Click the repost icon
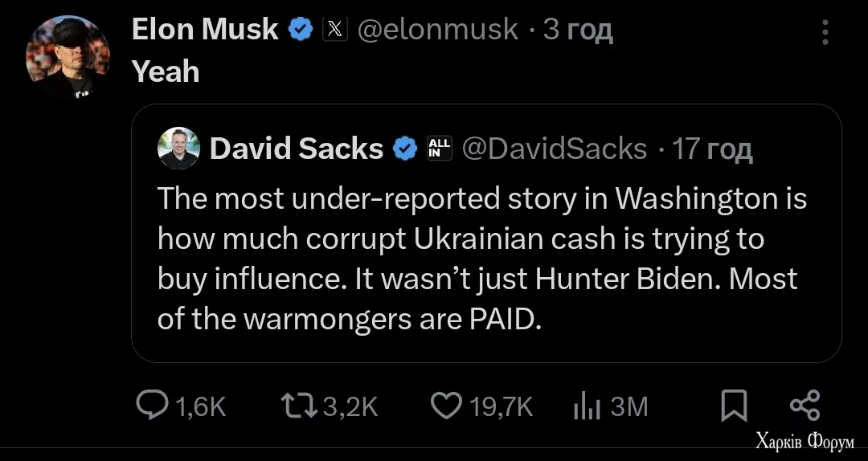Image resolution: width=868 pixels, height=461 pixels. tap(301, 406)
